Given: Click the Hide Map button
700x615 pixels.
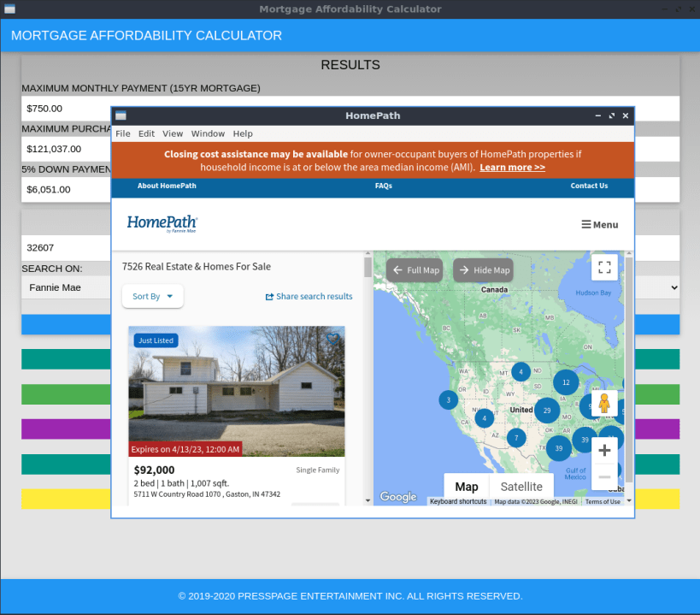Looking at the screenshot, I should [x=483, y=270].
